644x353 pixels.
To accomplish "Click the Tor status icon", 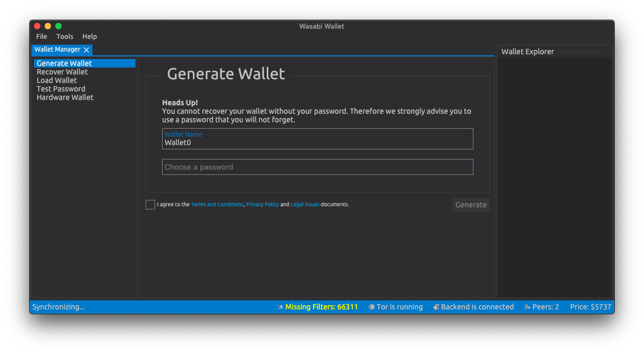I will tap(372, 307).
